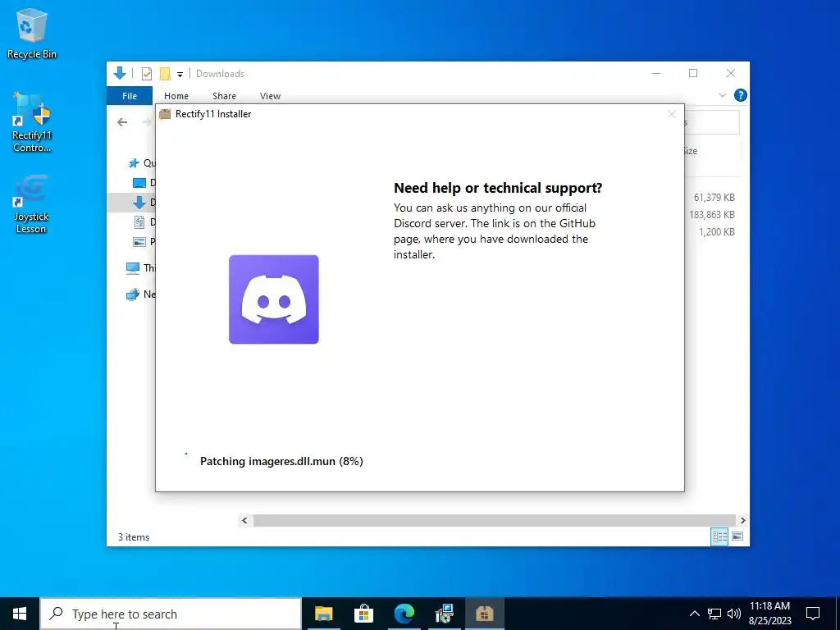The image size is (840, 630).
Task: Launch Microsoft Store from taskbar
Action: click(363, 614)
